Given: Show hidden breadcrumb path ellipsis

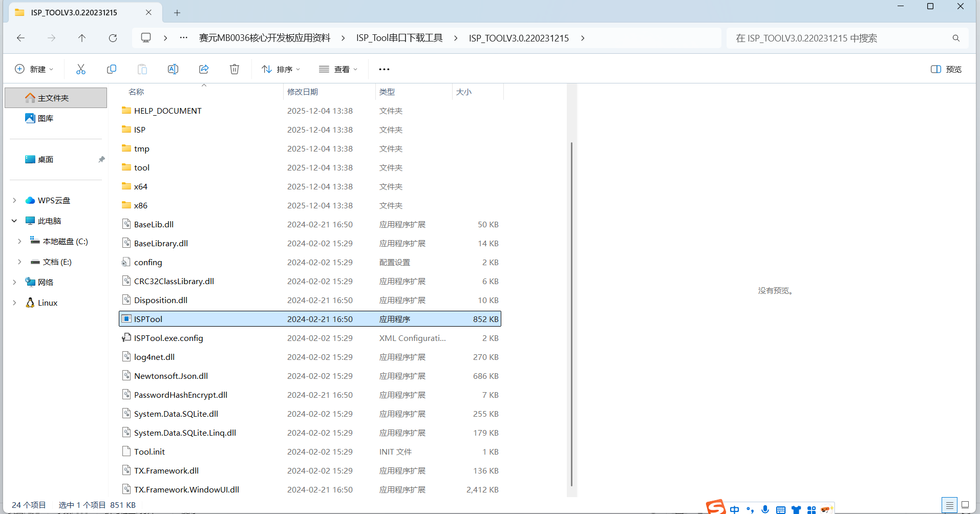Looking at the screenshot, I should [183, 38].
